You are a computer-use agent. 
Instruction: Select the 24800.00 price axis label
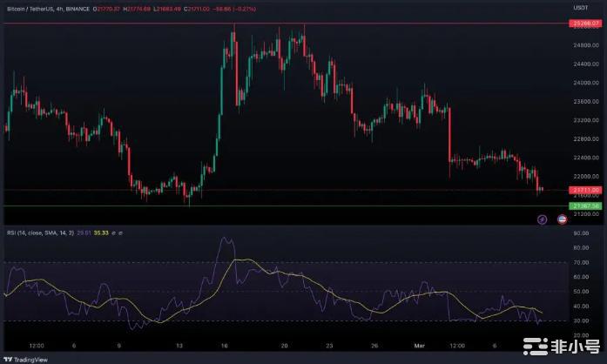586,45
